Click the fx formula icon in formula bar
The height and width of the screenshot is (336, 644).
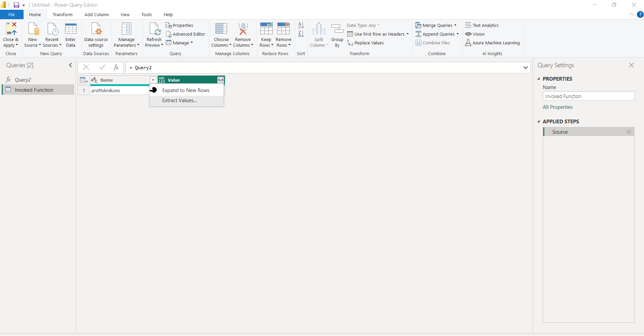[116, 68]
